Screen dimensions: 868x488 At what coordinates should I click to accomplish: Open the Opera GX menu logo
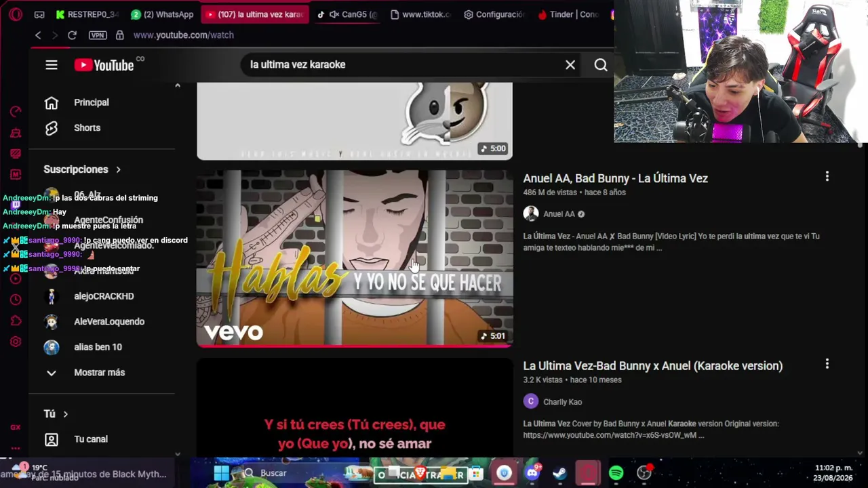[15, 14]
